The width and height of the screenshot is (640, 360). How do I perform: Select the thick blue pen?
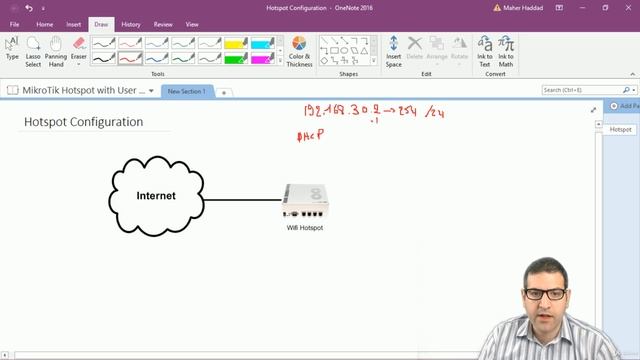(x=157, y=58)
